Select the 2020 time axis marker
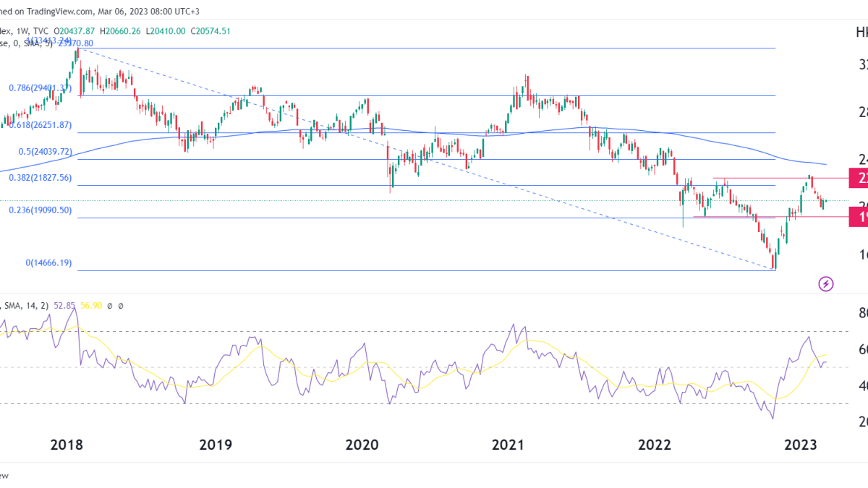Screen dimensions: 868x488 362,444
